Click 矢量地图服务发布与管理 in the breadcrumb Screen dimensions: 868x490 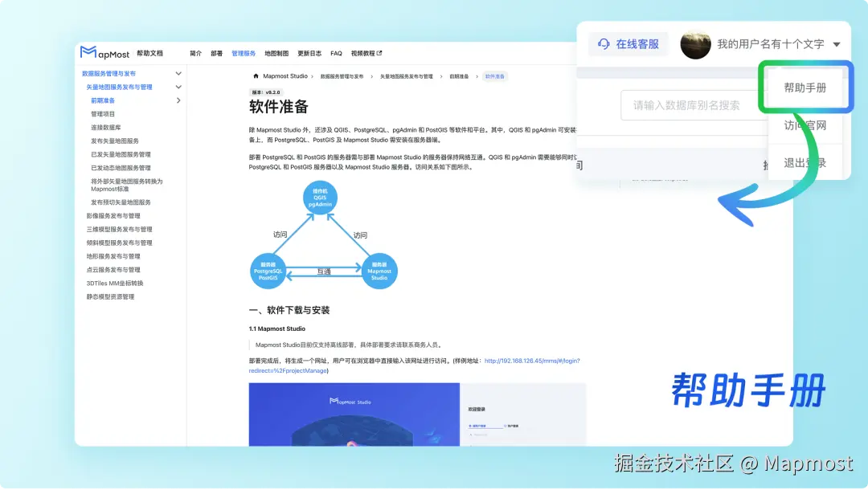(x=407, y=77)
